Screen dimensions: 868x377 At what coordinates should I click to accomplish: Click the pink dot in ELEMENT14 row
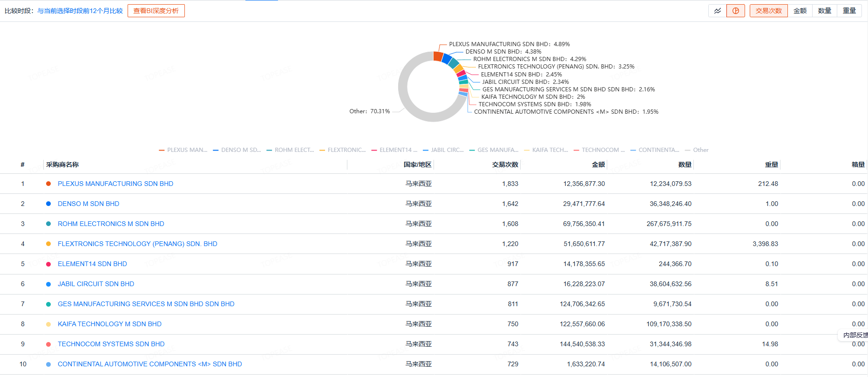tap(48, 264)
